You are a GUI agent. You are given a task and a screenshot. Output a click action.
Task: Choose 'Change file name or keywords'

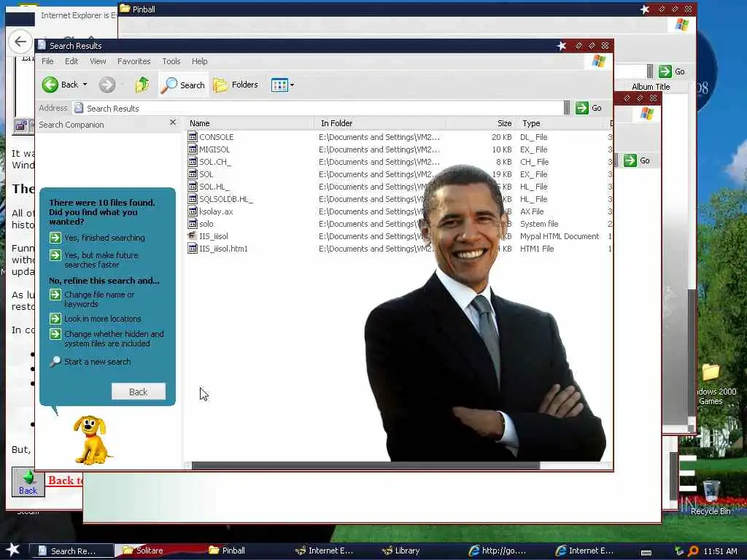point(92,299)
